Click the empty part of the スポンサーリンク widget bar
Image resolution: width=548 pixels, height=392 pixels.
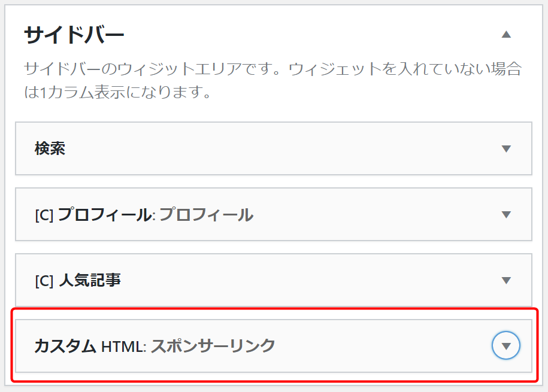pyautogui.click(x=381, y=345)
